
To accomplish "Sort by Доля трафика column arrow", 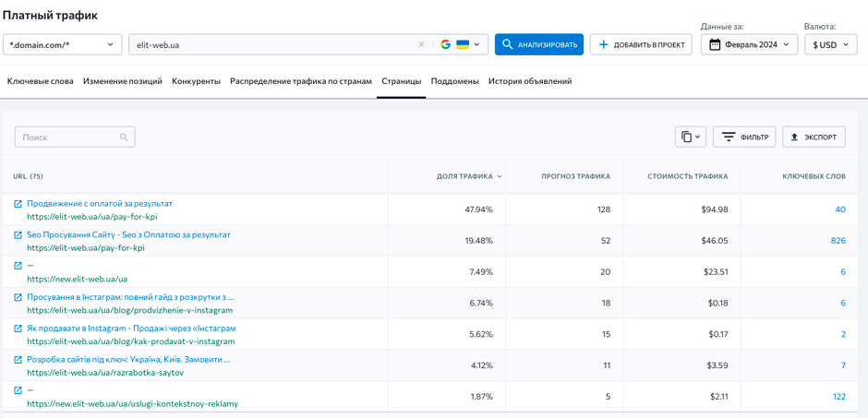I will (x=500, y=177).
